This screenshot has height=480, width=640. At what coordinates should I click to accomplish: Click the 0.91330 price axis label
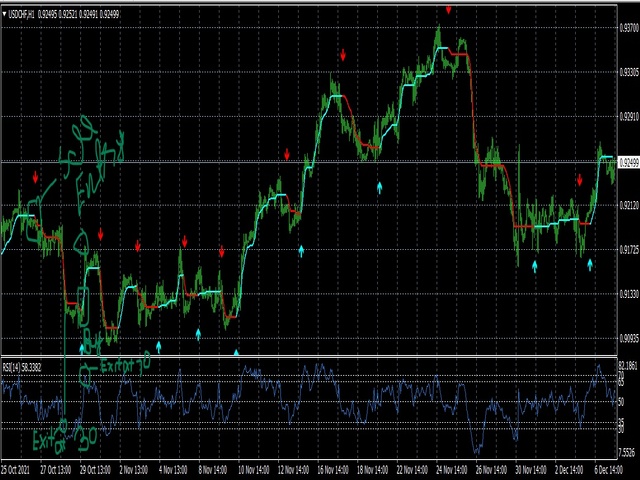click(629, 294)
